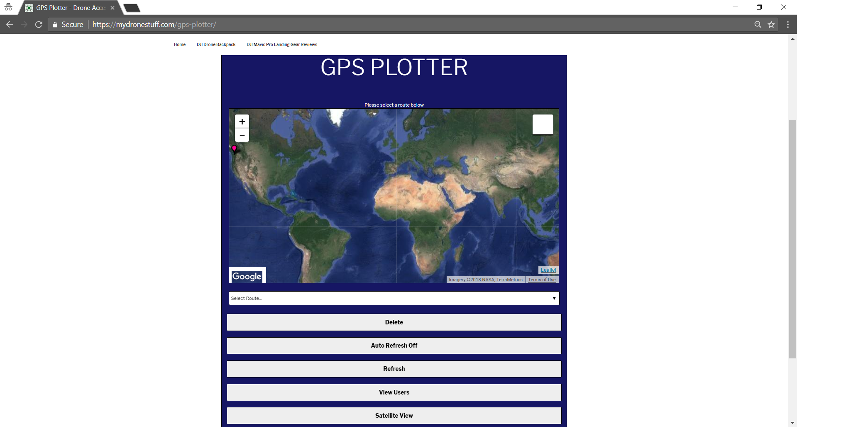Click the GPS PLOTTER heading
868x448 pixels.
(394, 67)
